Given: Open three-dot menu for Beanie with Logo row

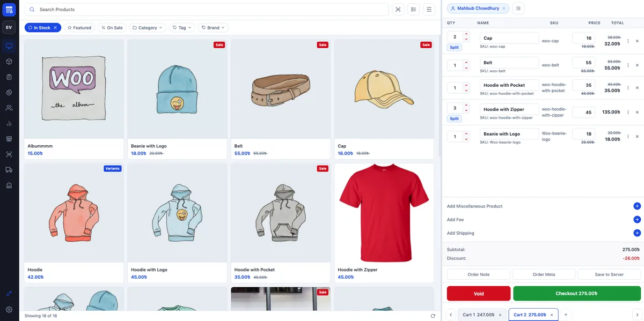Looking at the screenshot, I should click(x=628, y=137).
